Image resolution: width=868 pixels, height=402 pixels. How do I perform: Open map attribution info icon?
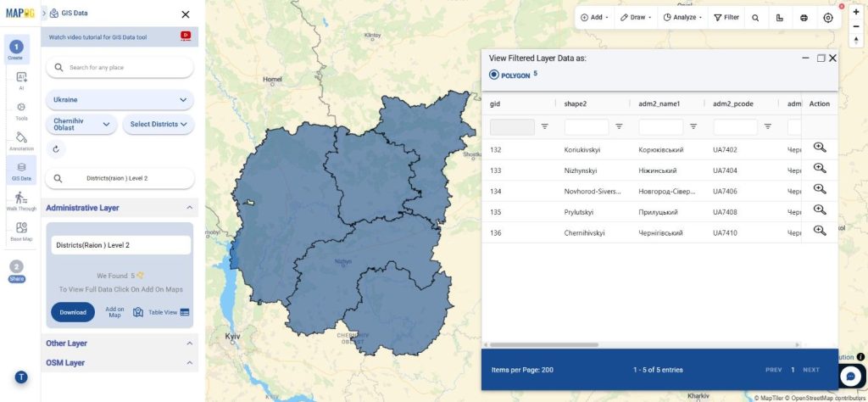coord(861,357)
